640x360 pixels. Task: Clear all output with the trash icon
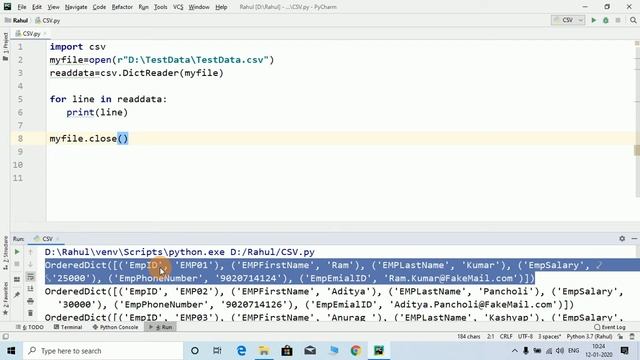tap(30, 313)
